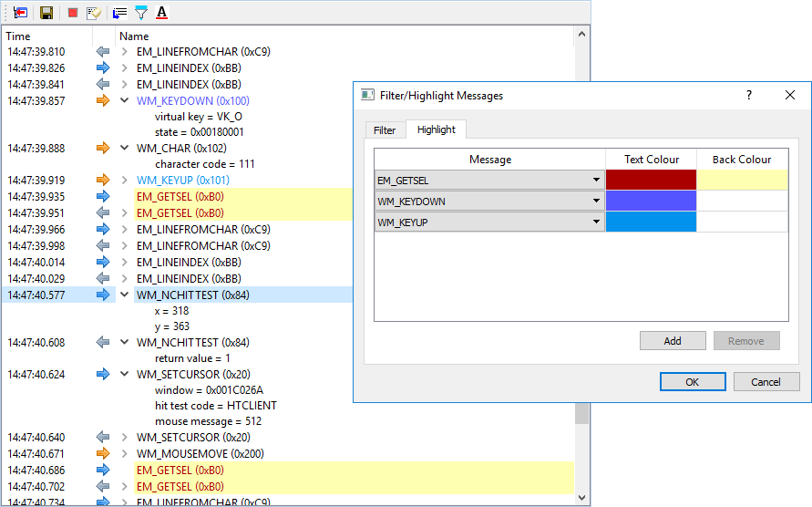
Task: Click the dark red EM_GETSEL text colour swatch
Action: [x=651, y=180]
